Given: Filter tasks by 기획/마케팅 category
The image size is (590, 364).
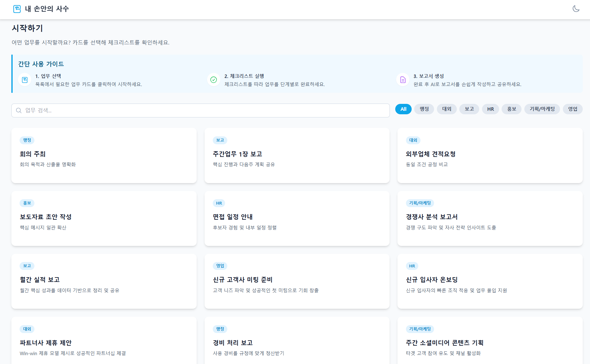Looking at the screenshot, I should click(x=542, y=109).
